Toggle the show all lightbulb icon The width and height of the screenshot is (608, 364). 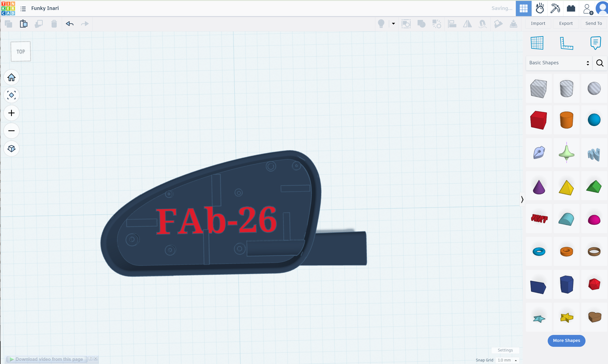tap(381, 24)
